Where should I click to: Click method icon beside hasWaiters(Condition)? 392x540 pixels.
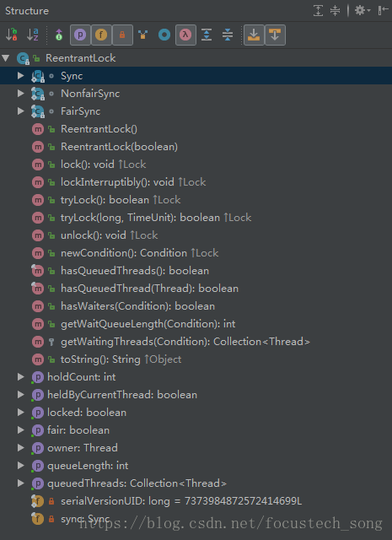pos(38,306)
